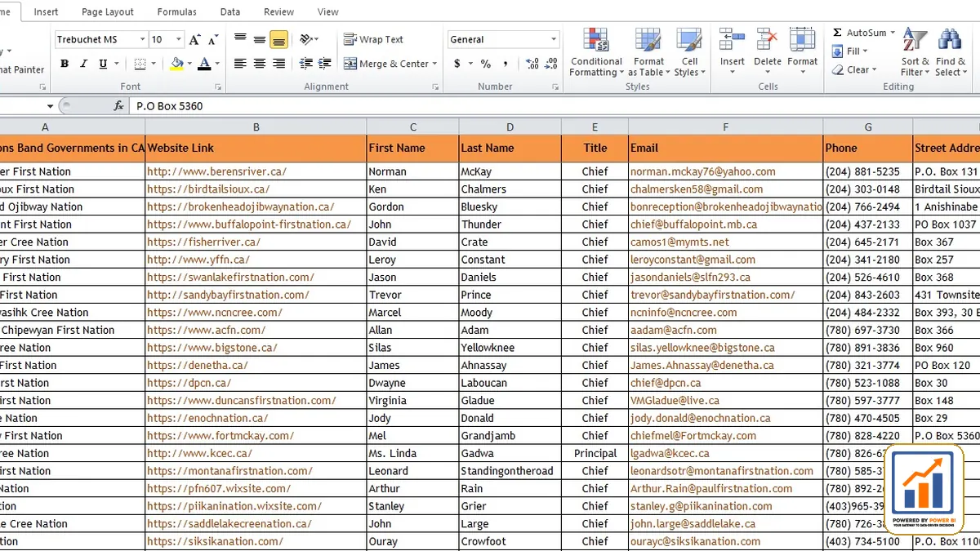This screenshot has width=980, height=551.
Task: Switch to the Insert tab
Action: click(46, 12)
